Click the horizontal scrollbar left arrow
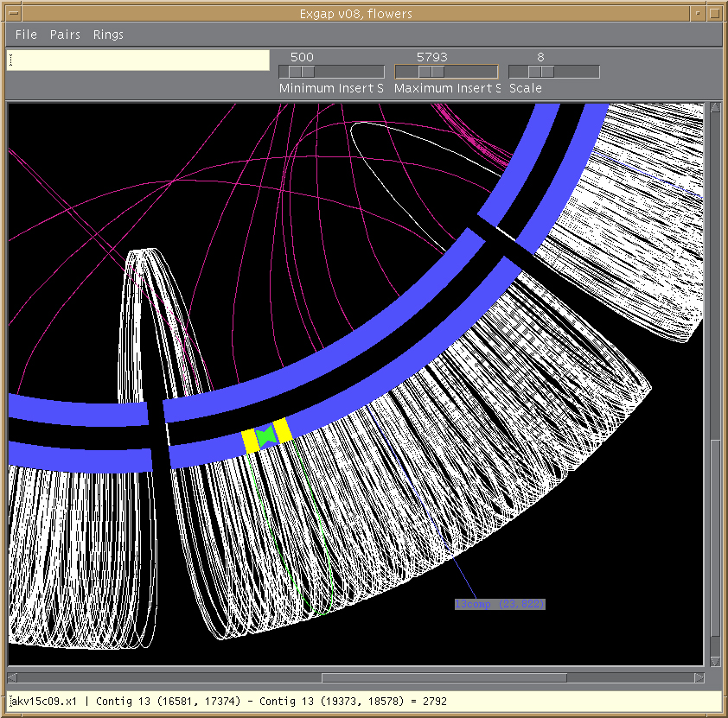This screenshot has height=718, width=728. click(12, 677)
